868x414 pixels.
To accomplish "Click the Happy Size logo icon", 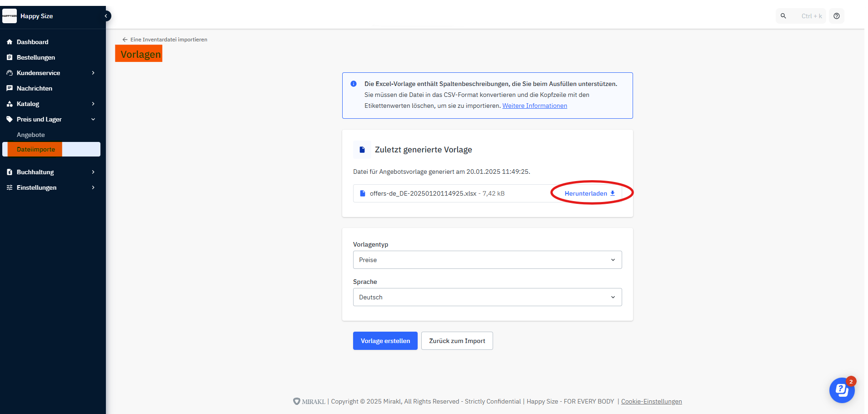I will 10,16.
